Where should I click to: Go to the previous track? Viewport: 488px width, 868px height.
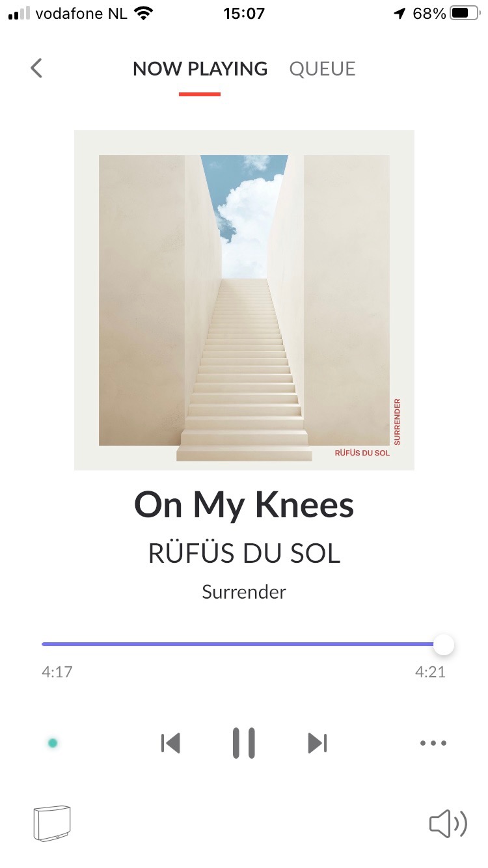[170, 742]
